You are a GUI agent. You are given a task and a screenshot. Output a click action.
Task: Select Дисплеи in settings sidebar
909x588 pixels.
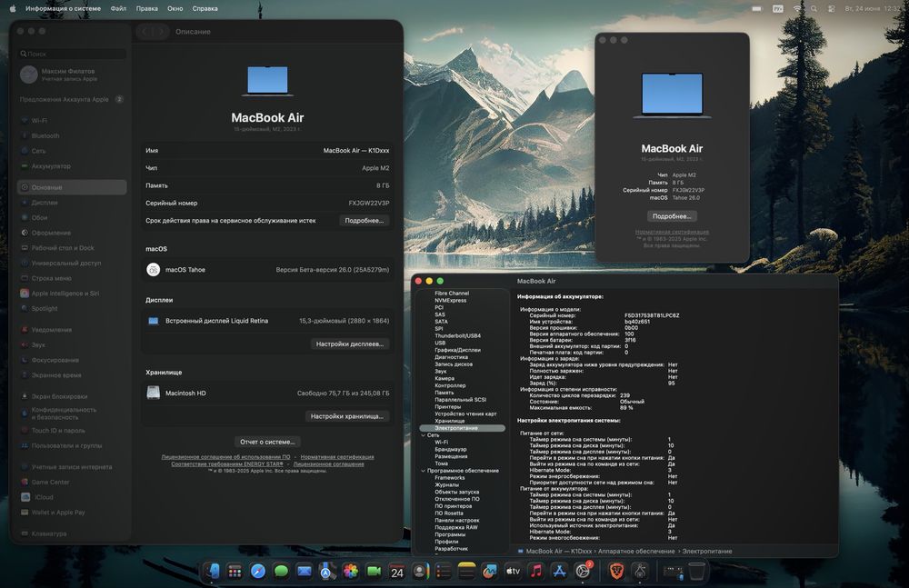72,203
